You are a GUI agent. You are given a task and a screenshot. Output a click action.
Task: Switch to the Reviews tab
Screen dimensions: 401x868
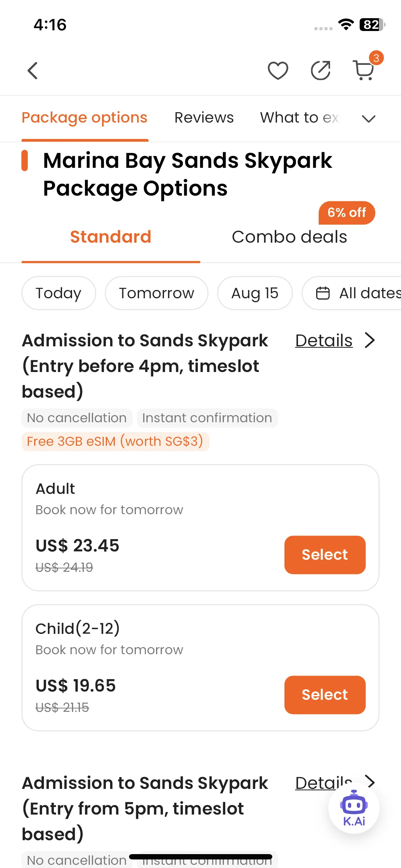(x=204, y=118)
